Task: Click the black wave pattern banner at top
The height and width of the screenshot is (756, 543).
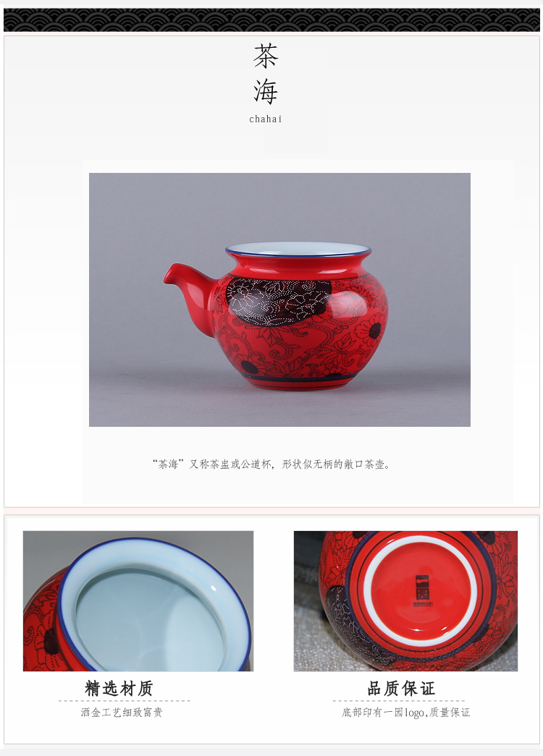Action: click(271, 20)
